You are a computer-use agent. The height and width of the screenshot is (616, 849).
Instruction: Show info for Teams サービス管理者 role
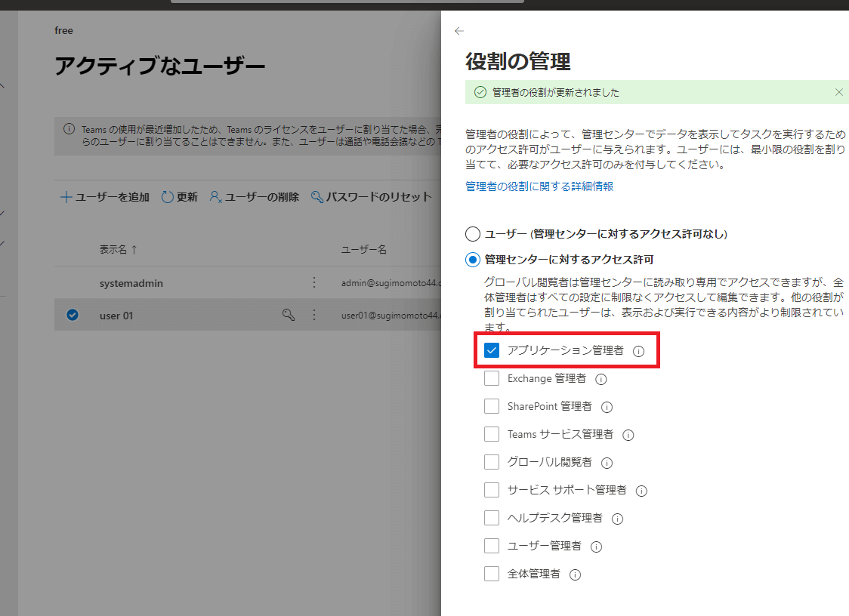(x=628, y=436)
